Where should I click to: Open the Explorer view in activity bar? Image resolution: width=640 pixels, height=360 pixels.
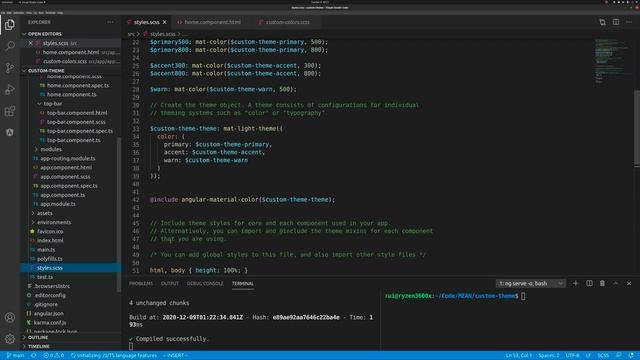(x=10, y=25)
